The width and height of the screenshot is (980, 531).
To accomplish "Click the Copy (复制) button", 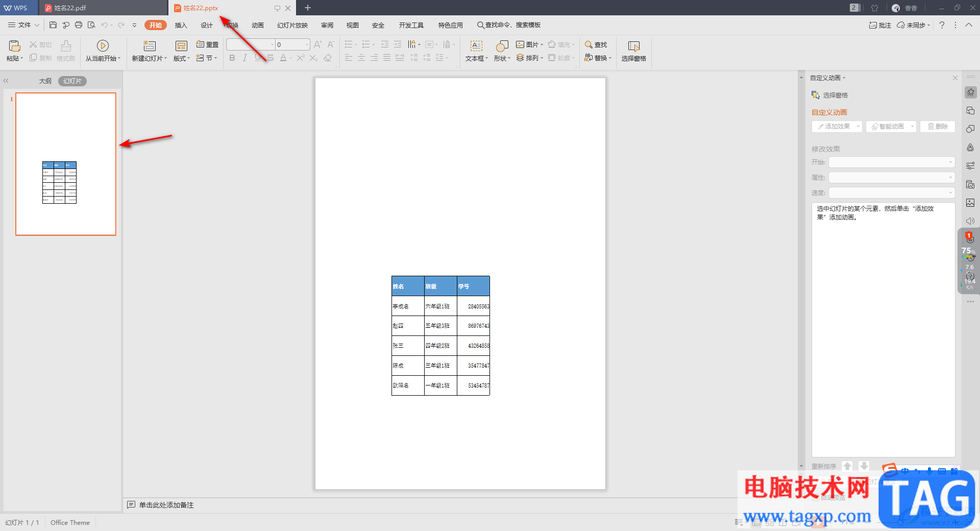I will pyautogui.click(x=40, y=58).
